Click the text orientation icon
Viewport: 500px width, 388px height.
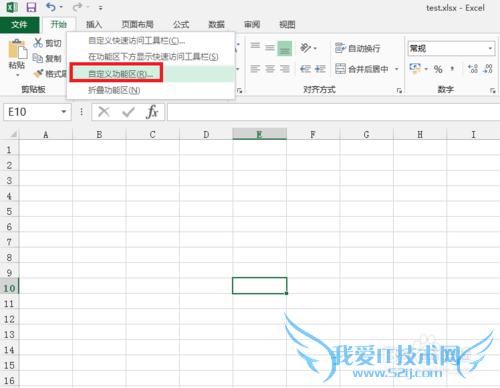[305, 48]
